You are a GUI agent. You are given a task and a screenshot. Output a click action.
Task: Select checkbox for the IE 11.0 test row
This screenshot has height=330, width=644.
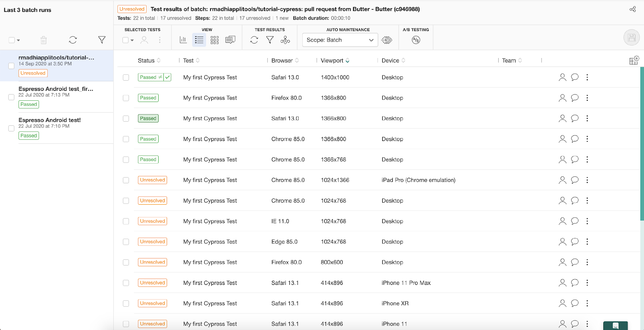[126, 221]
